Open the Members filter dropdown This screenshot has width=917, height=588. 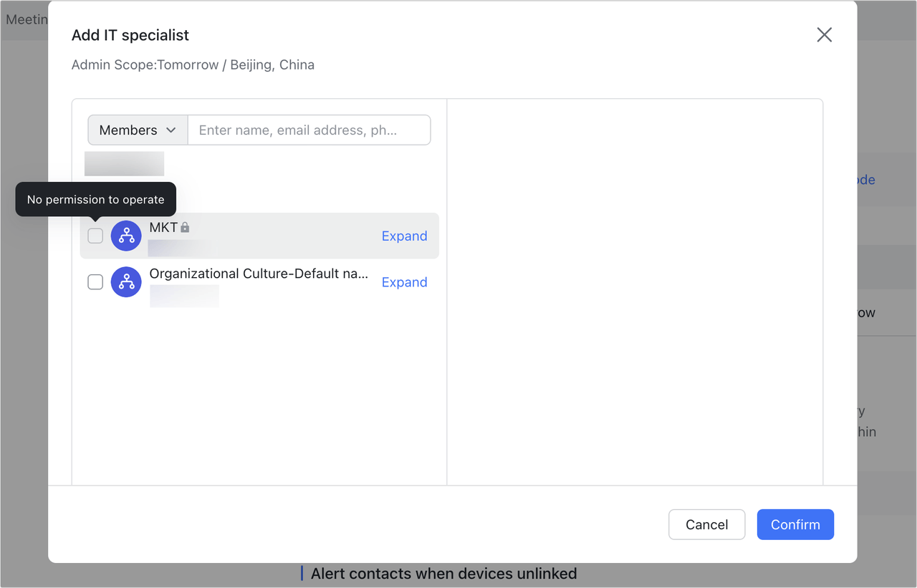pos(137,130)
